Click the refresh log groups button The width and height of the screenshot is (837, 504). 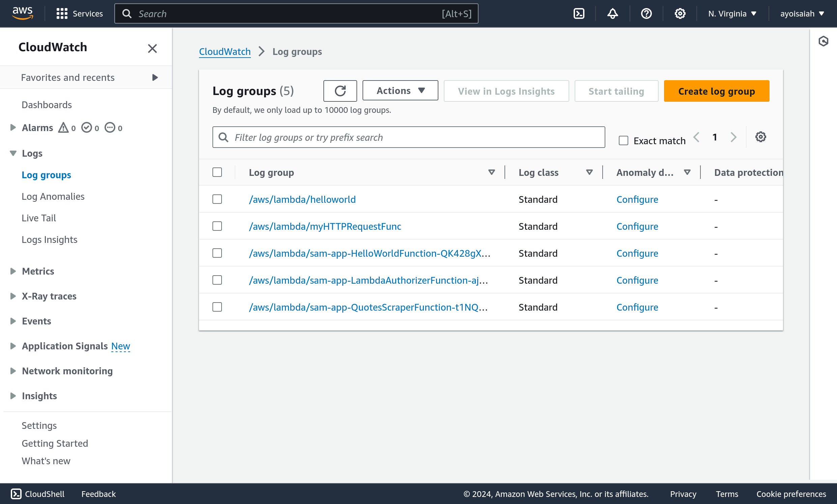(x=340, y=91)
